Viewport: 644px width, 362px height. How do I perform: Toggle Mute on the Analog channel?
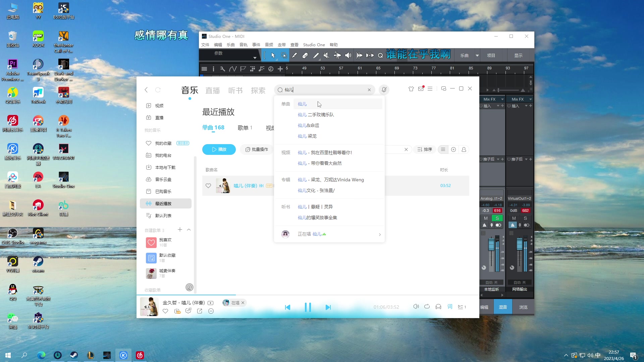click(x=486, y=218)
